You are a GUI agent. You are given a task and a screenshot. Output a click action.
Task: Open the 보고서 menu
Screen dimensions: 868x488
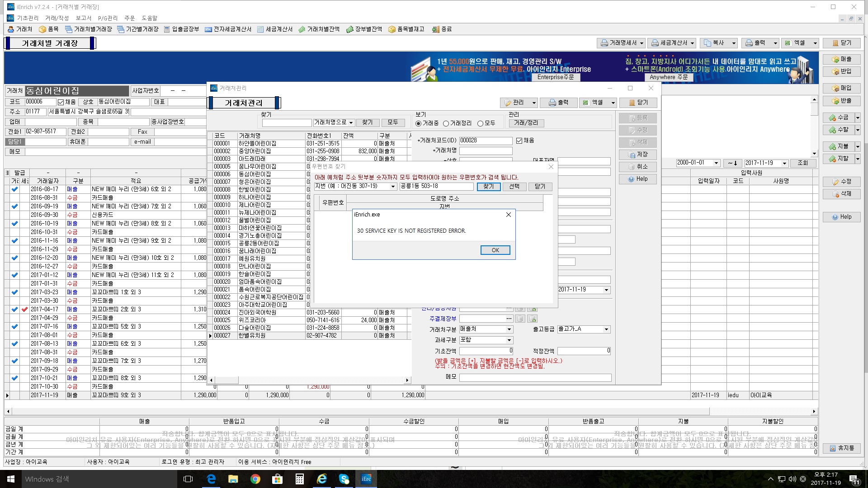pyautogui.click(x=83, y=18)
